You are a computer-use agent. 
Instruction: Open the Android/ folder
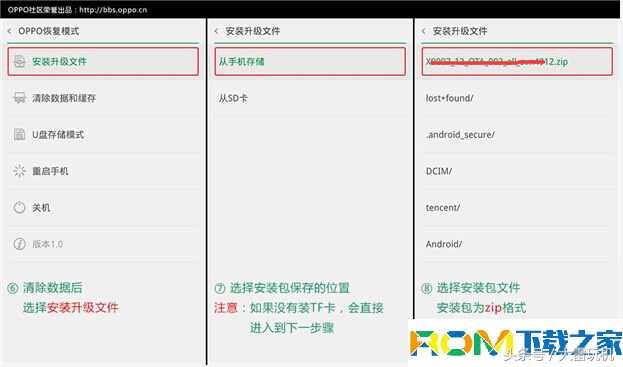click(x=517, y=244)
